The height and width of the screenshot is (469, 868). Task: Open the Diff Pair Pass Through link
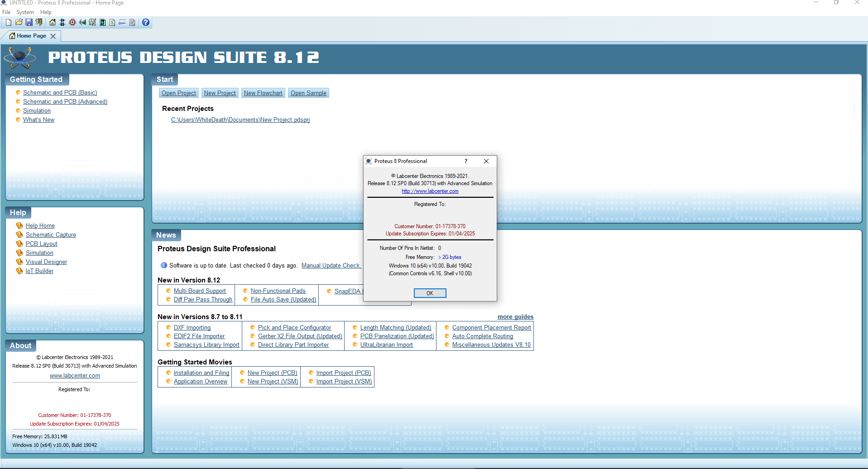click(203, 299)
